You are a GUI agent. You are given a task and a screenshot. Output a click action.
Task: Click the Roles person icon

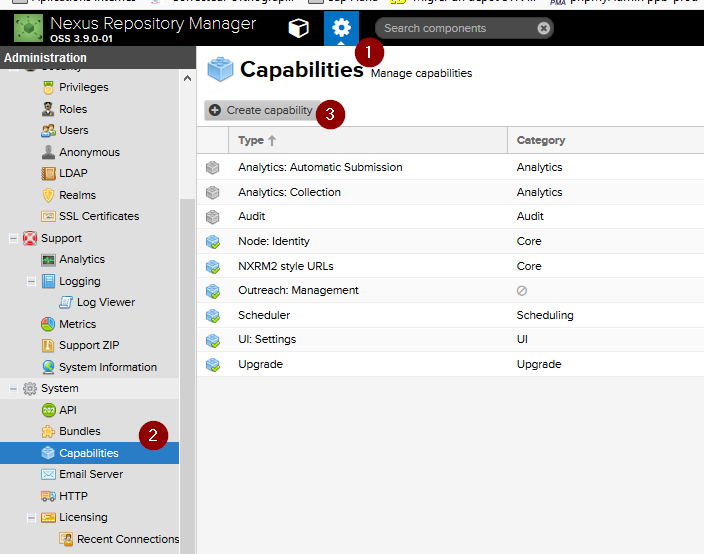[48, 109]
